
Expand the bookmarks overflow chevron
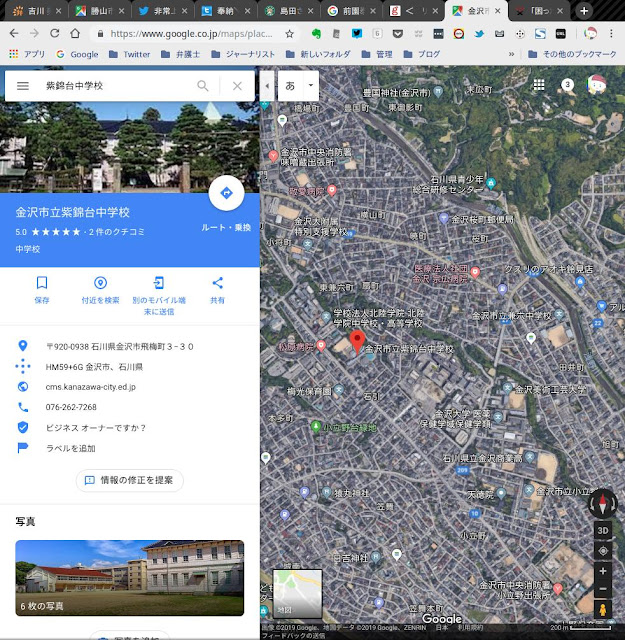coord(511,54)
